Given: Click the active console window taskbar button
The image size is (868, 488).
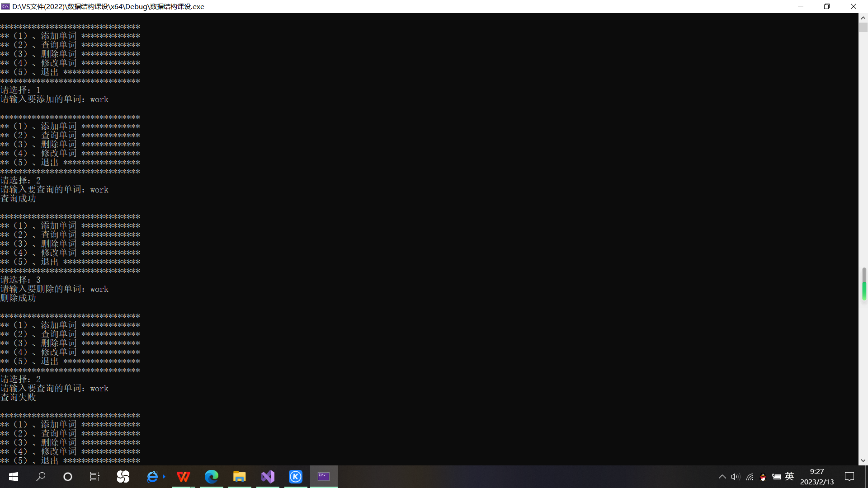Looking at the screenshot, I should [324, 477].
